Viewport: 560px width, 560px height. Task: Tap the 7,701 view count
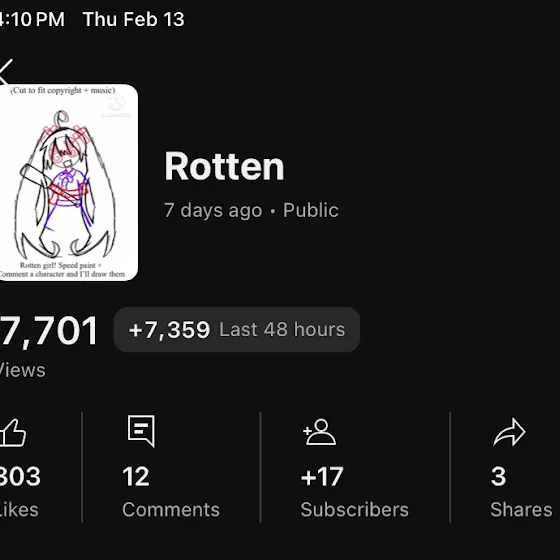click(x=49, y=331)
